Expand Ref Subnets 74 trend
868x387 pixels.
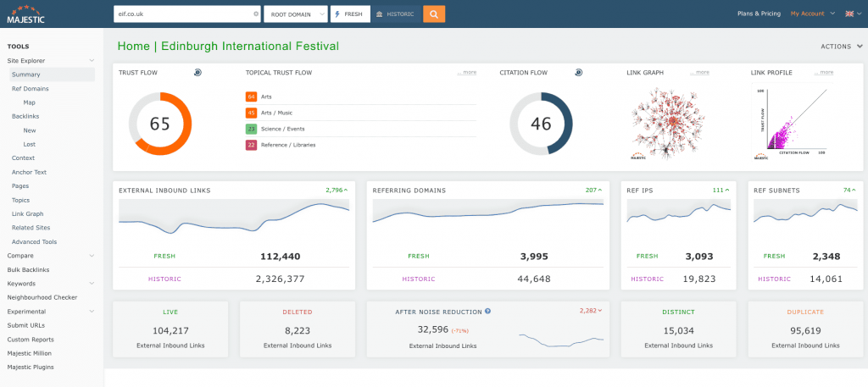tap(849, 191)
